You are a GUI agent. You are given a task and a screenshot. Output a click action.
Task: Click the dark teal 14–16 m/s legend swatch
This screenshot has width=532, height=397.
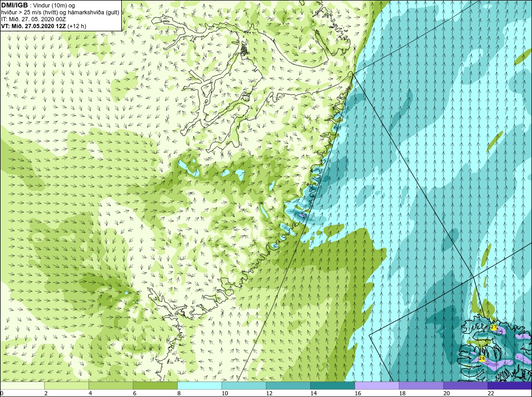(x=332, y=386)
